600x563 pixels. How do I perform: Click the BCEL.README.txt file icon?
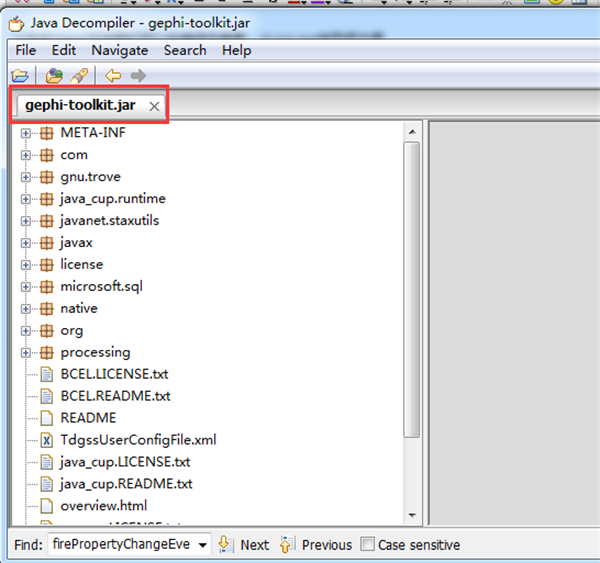tap(47, 396)
